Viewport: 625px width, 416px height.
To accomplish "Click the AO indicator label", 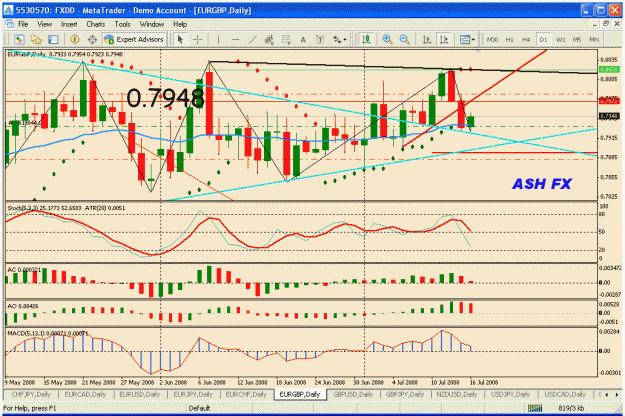I will (23, 306).
